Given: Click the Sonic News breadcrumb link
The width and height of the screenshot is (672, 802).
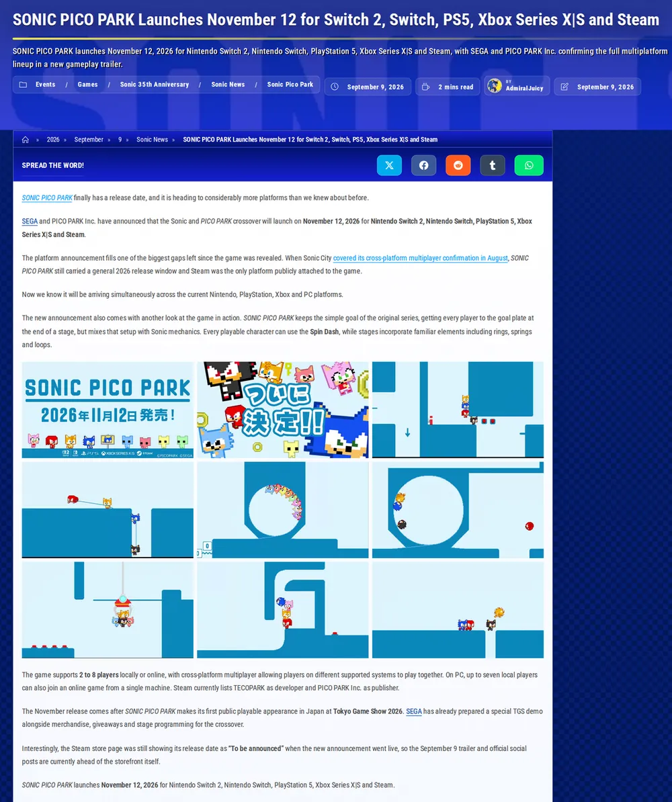Looking at the screenshot, I should 152,140.
